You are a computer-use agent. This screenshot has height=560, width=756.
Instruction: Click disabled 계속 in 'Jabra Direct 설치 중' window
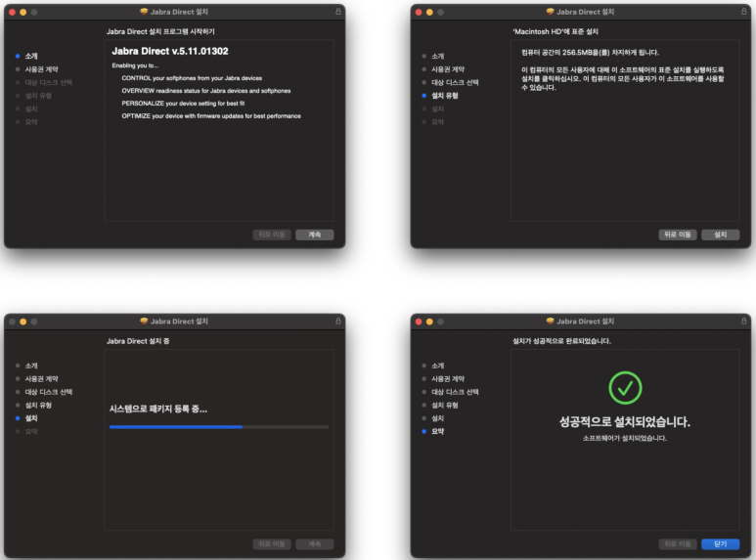314,544
